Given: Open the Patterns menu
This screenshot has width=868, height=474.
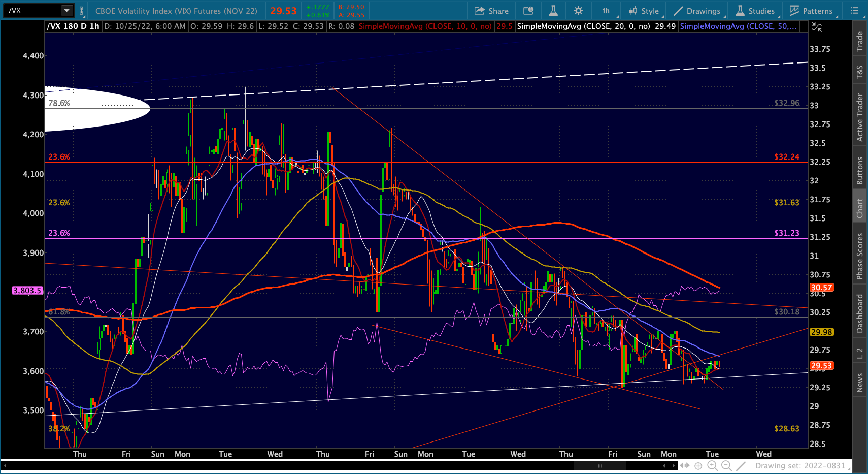Looking at the screenshot, I should click(x=811, y=11).
